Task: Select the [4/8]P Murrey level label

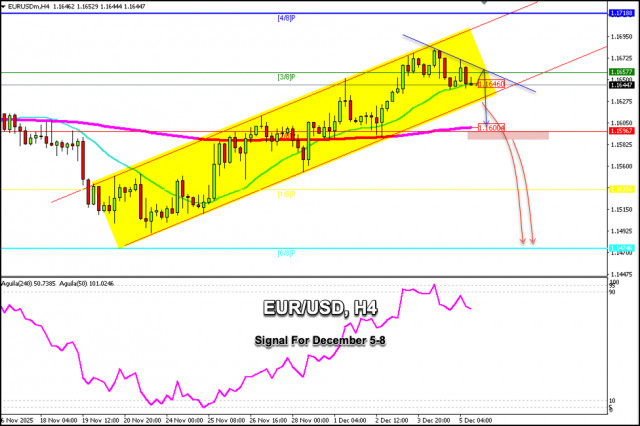Action: 287,18
